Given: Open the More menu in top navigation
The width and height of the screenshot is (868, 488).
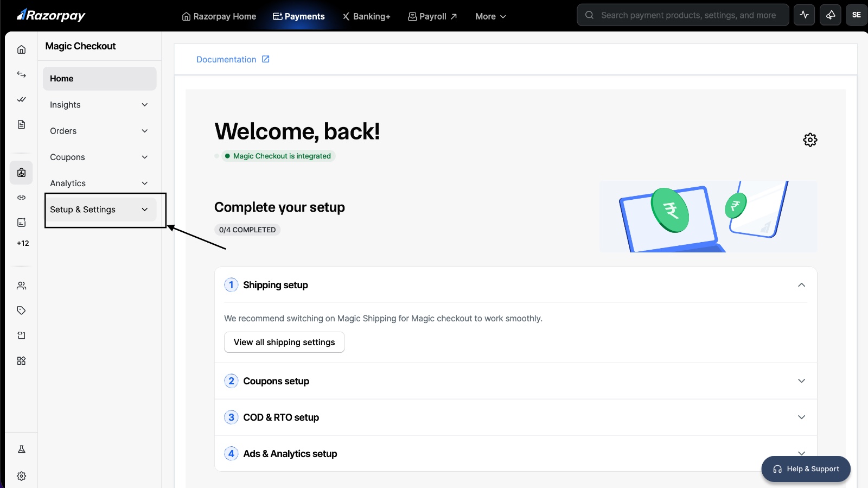Looking at the screenshot, I should tap(490, 16).
